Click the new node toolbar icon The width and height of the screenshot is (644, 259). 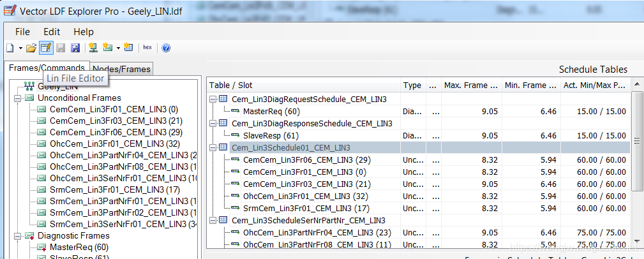pos(93,48)
